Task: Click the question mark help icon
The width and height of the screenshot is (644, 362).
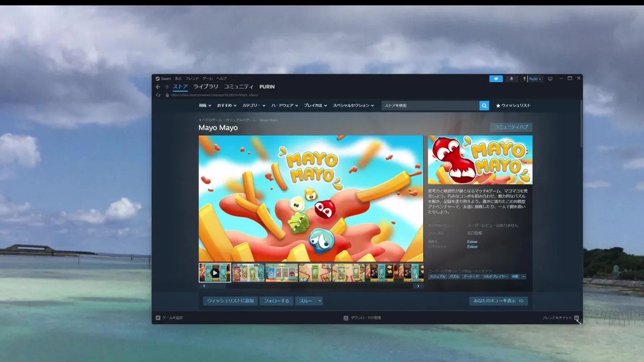Action: pos(524,79)
